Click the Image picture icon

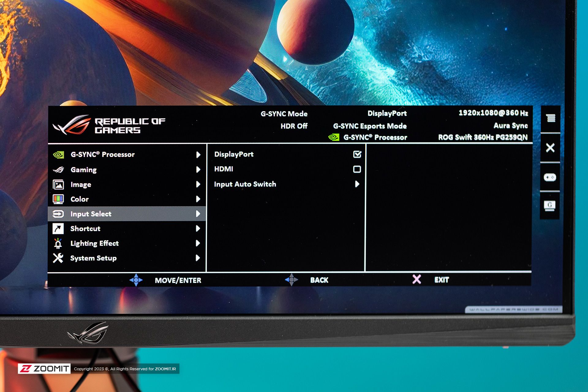58,185
